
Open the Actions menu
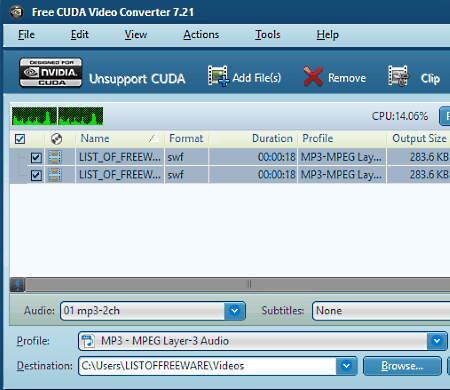[201, 35]
